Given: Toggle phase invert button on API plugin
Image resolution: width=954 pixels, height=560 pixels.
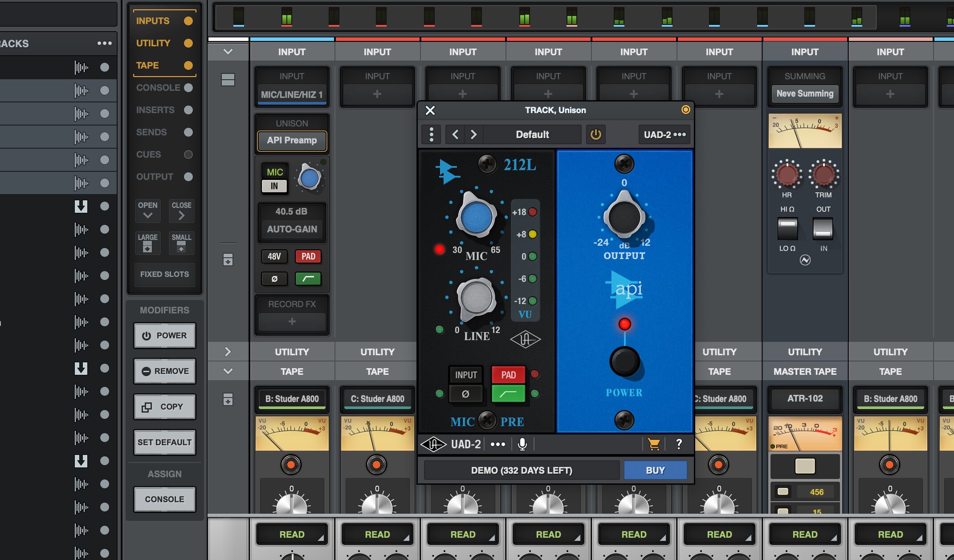Looking at the screenshot, I should pyautogui.click(x=466, y=394).
